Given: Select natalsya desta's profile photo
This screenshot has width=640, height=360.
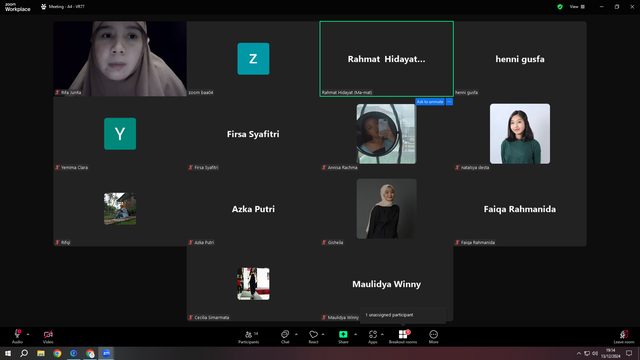Looking at the screenshot, I should [520, 134].
